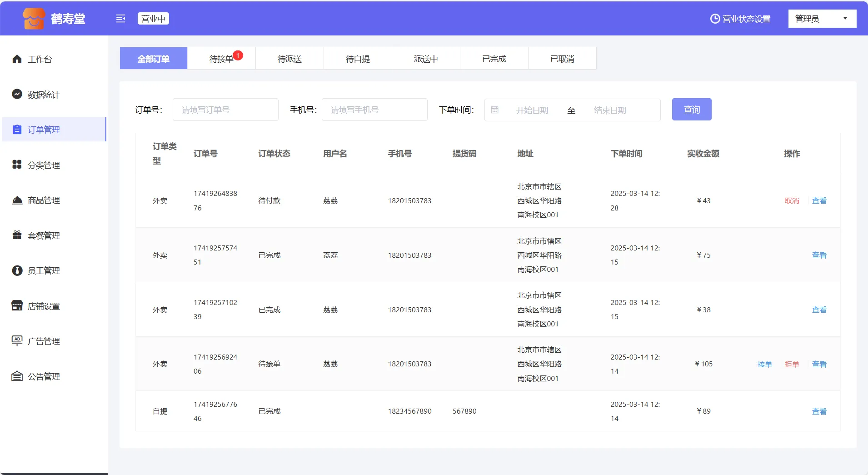
Task: Click the 工作台 home icon in sidebar
Action: click(17, 59)
